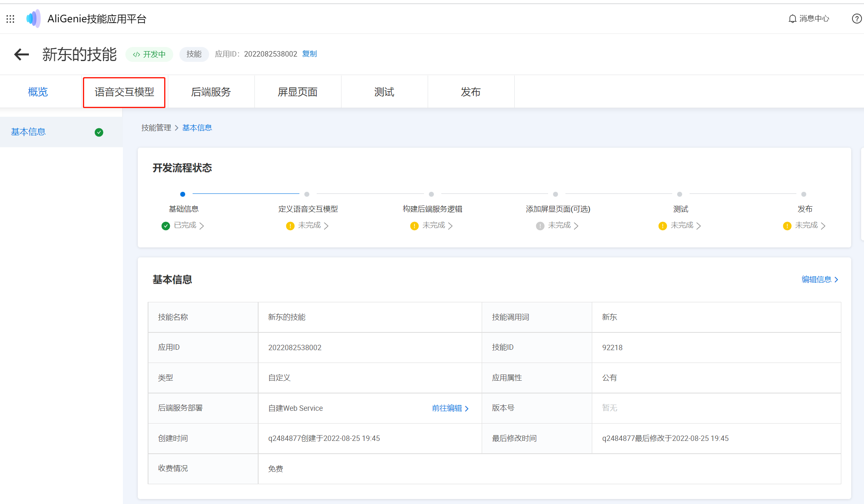Click 最后修改时间 value text
The image size is (864, 504).
(x=665, y=438)
